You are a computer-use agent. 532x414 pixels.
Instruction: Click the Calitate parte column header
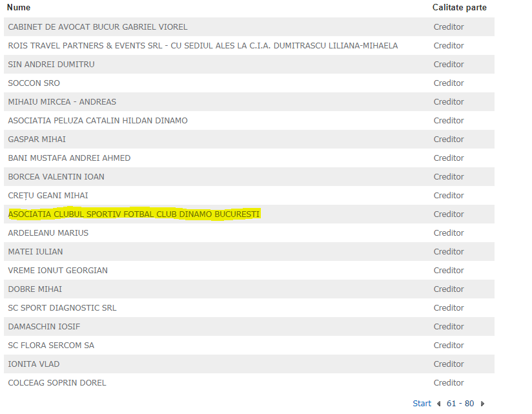459,8
